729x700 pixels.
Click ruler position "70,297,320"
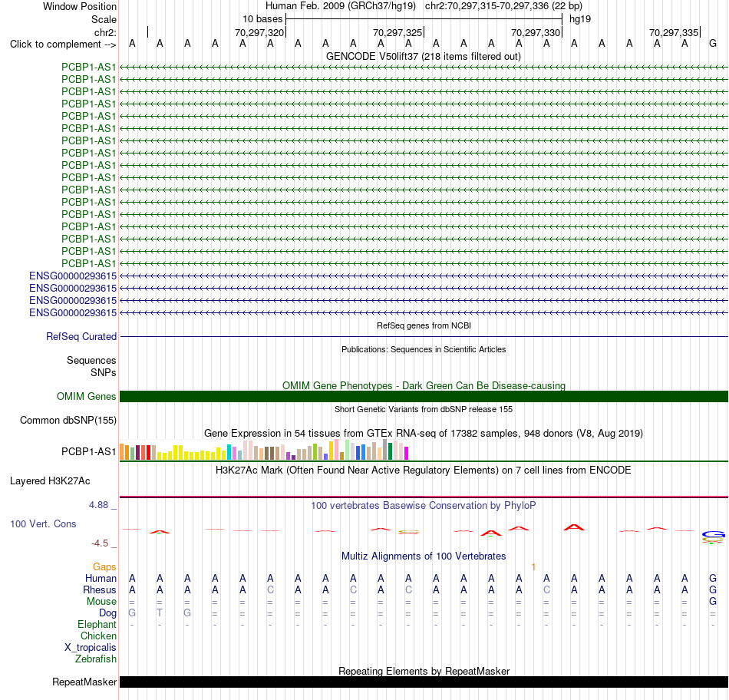(259, 32)
